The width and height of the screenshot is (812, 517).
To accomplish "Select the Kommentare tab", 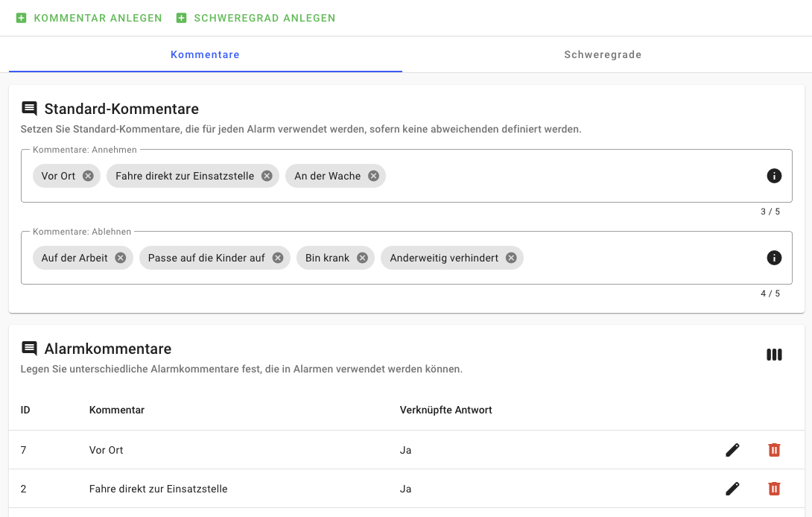I will (x=205, y=54).
